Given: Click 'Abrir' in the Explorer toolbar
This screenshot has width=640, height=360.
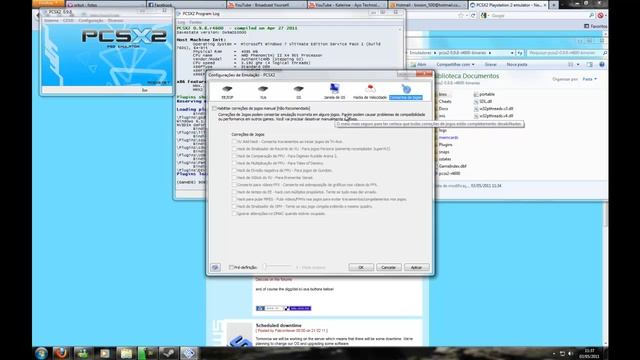Looking at the screenshot, I should tap(418, 64).
